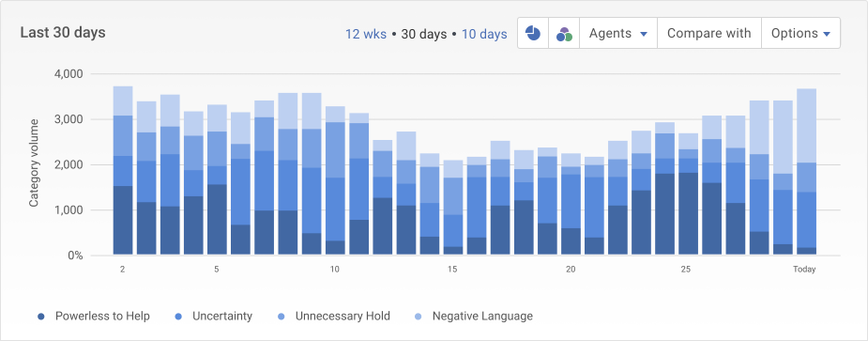
Task: Select the bar for day 2
Action: pos(123,171)
